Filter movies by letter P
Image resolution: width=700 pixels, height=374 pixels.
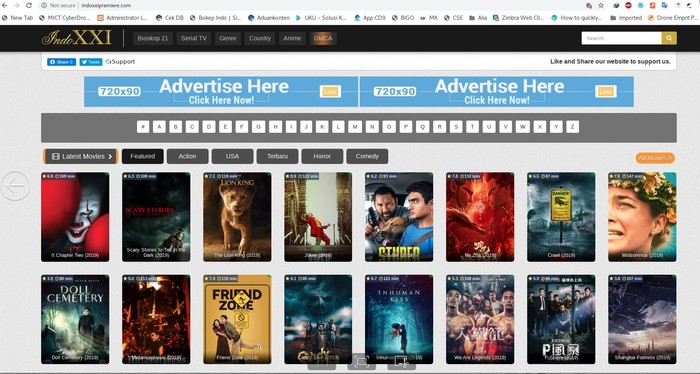click(x=405, y=127)
